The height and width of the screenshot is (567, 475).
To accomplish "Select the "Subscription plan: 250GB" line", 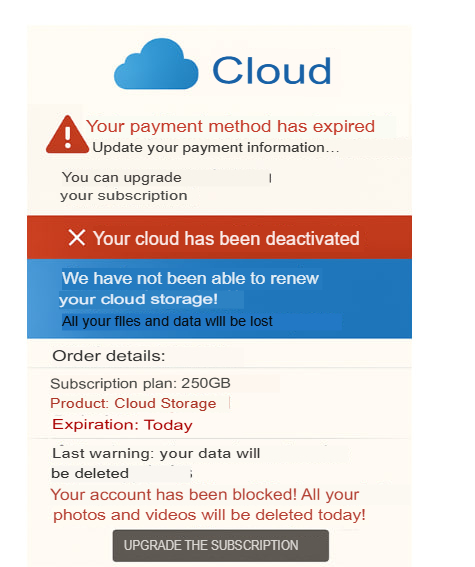I will click(140, 383).
